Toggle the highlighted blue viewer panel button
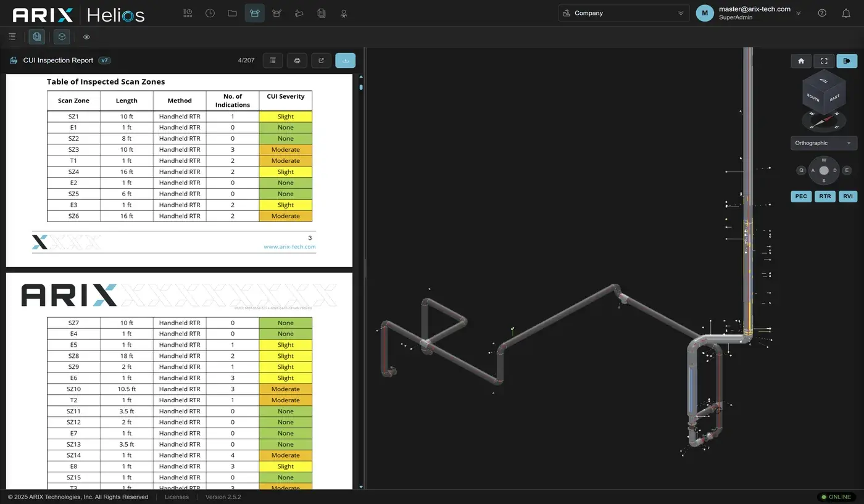864x504 pixels. click(847, 61)
